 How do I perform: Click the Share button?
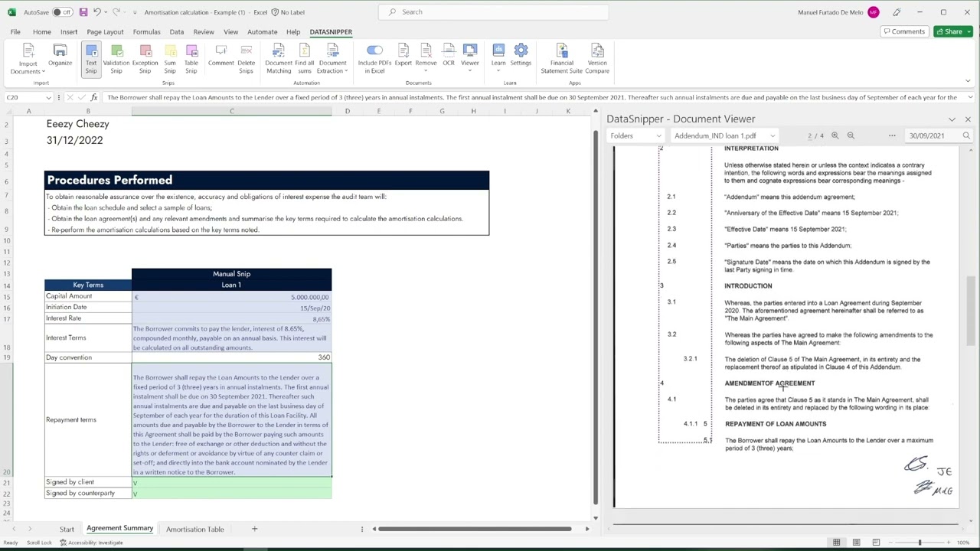tap(952, 31)
